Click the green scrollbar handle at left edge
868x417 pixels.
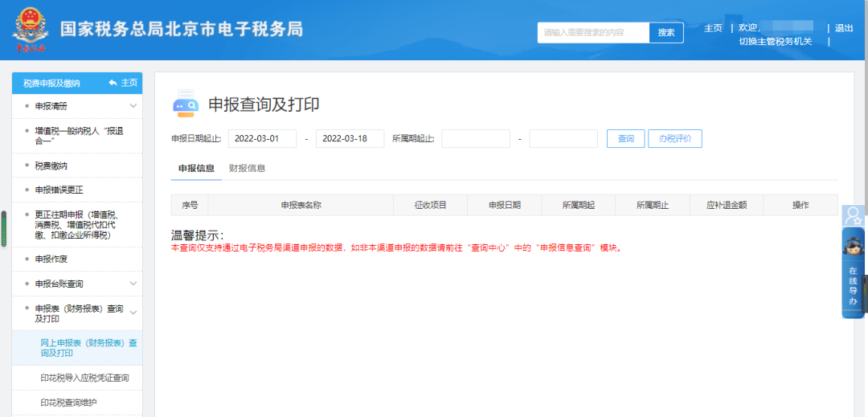click(3, 229)
